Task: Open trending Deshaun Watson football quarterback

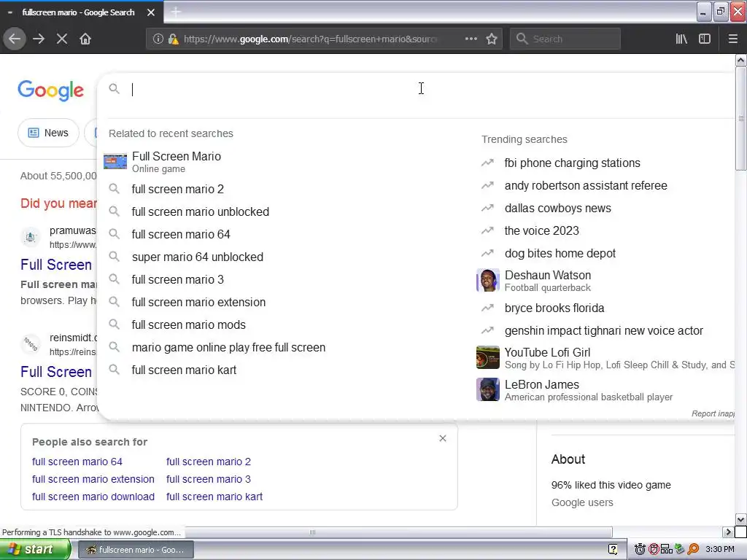Action: [548, 281]
